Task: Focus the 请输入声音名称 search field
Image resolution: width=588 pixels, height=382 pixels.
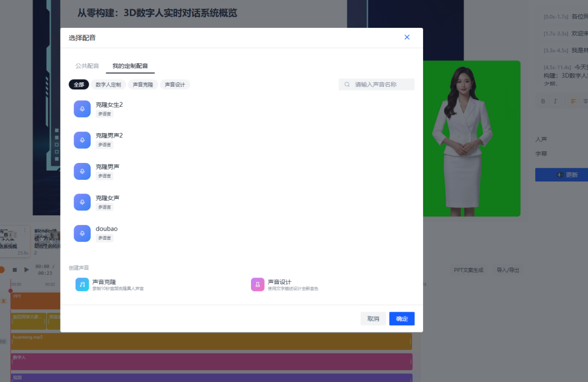Action: pos(377,84)
